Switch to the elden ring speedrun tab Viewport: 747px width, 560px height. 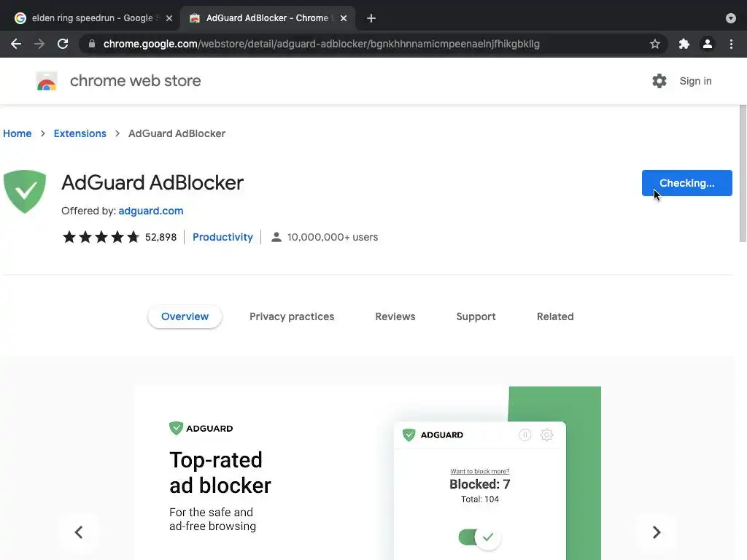click(93, 18)
